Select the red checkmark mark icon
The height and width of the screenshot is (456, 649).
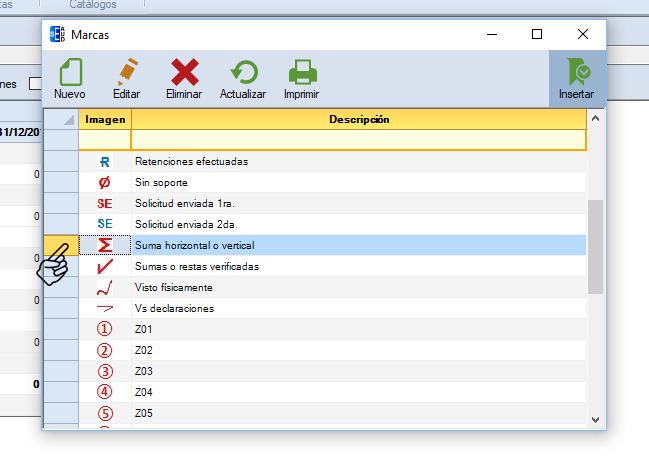coord(105,267)
